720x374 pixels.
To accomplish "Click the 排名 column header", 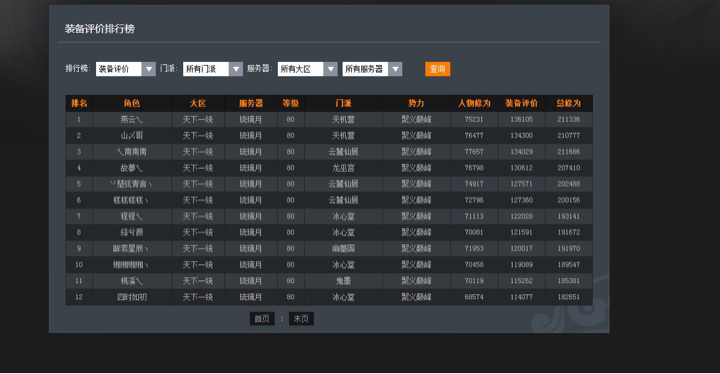I will click(x=79, y=103).
